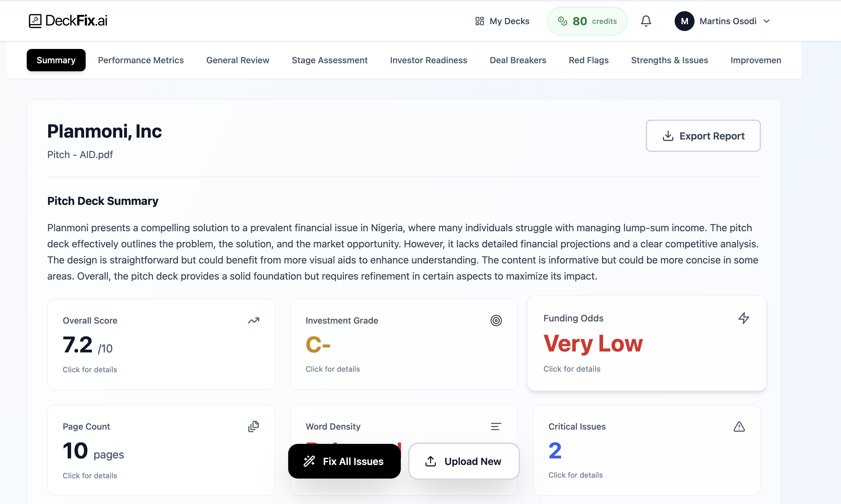Click the Martins Osodi avatar circle

pos(685,21)
